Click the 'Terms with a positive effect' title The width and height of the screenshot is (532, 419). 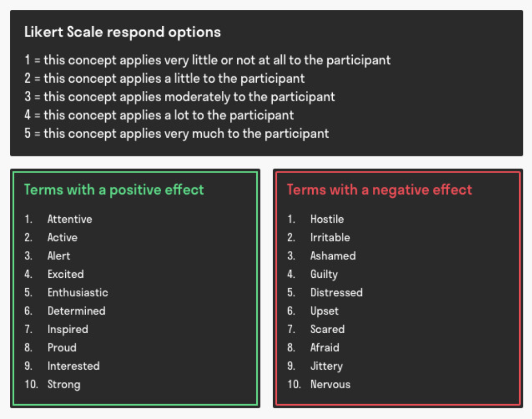[x=114, y=190]
